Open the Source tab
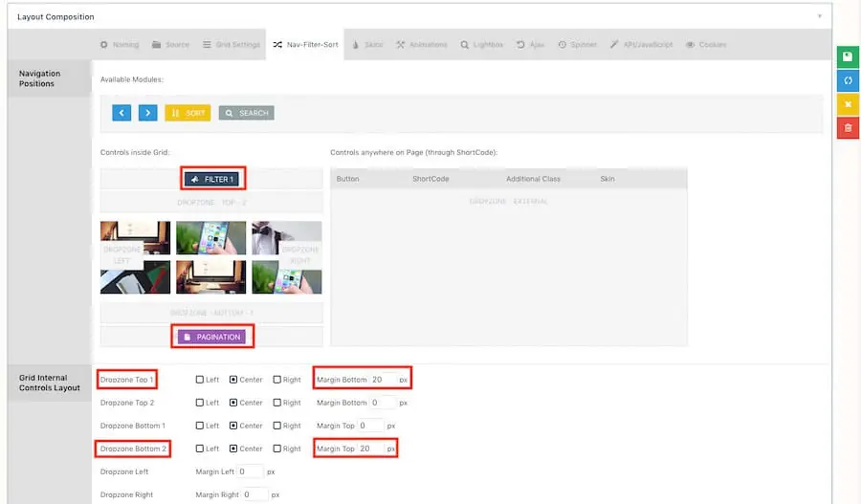 coord(171,44)
